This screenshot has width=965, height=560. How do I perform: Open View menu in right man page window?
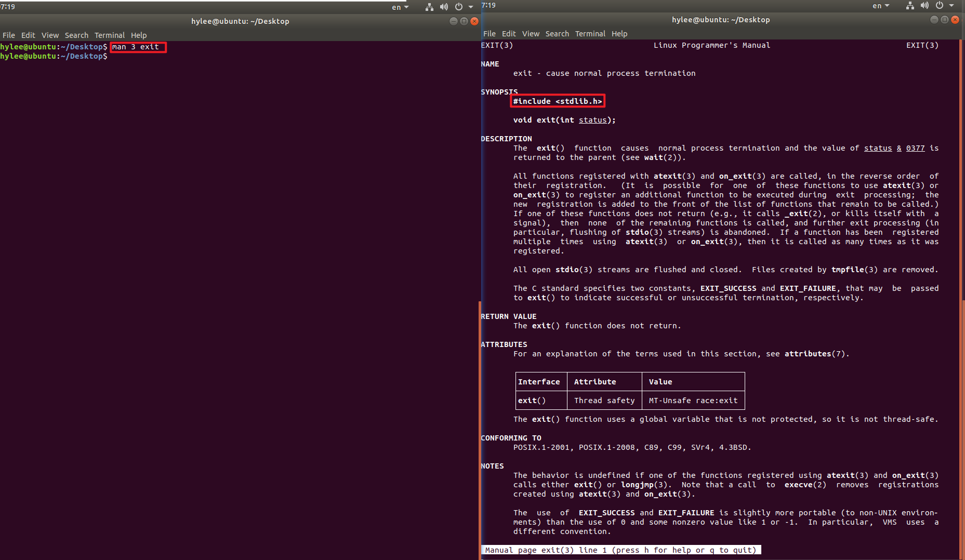(531, 34)
